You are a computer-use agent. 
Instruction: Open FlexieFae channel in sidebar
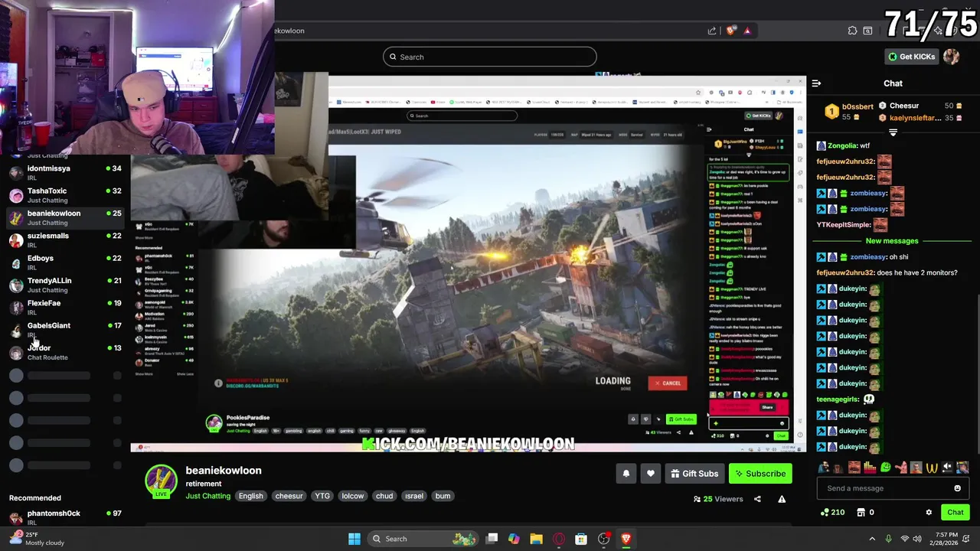point(64,308)
